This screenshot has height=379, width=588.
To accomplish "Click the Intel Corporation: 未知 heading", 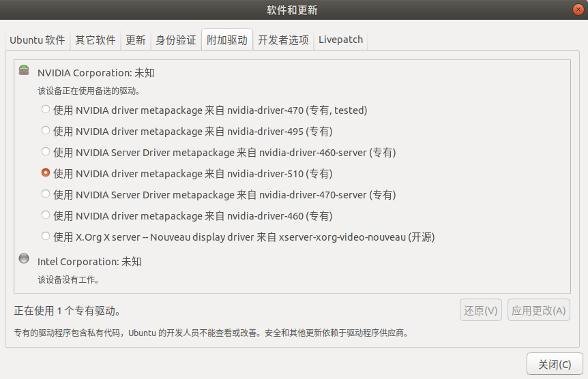I will pos(89,262).
